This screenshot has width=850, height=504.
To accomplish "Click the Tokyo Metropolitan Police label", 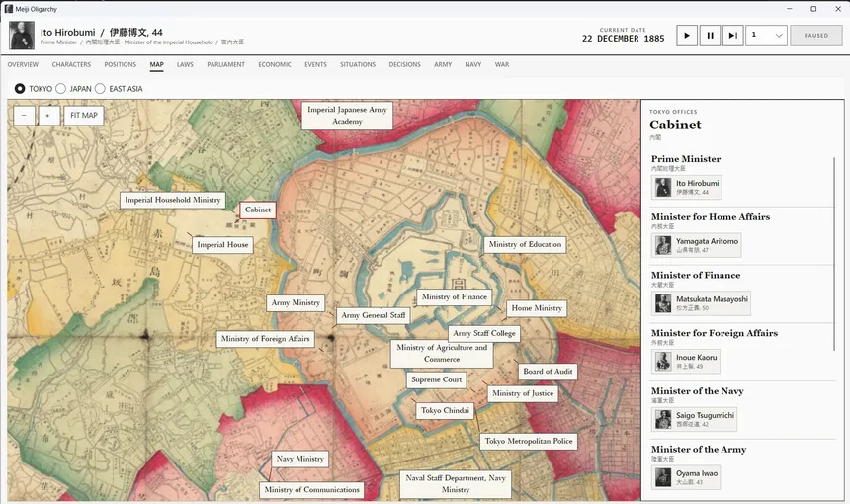I will (529, 441).
